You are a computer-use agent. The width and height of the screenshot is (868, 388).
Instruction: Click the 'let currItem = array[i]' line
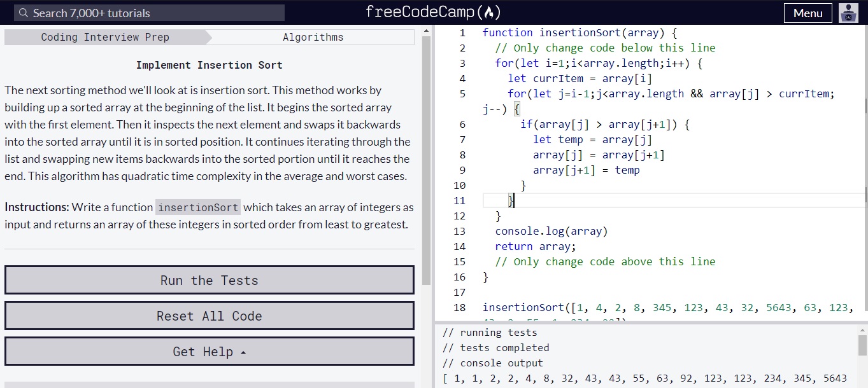(x=580, y=78)
